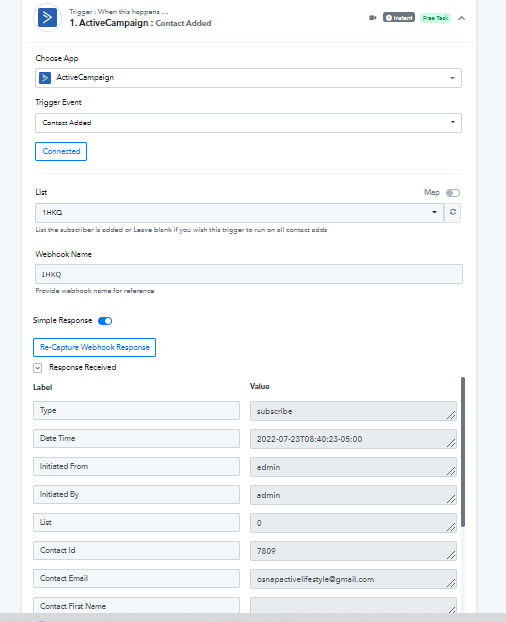This screenshot has height=622, width=506.
Task: Click the Connected button
Action: (x=61, y=152)
